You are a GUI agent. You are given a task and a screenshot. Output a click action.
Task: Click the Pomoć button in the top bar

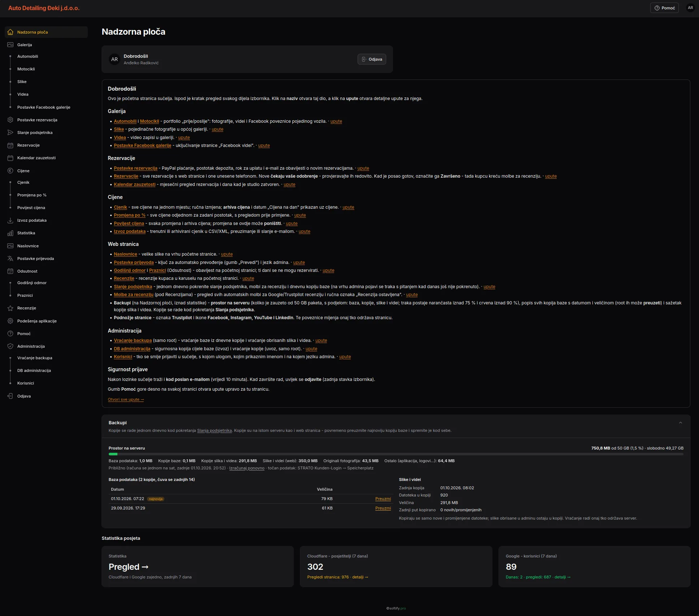click(x=664, y=8)
